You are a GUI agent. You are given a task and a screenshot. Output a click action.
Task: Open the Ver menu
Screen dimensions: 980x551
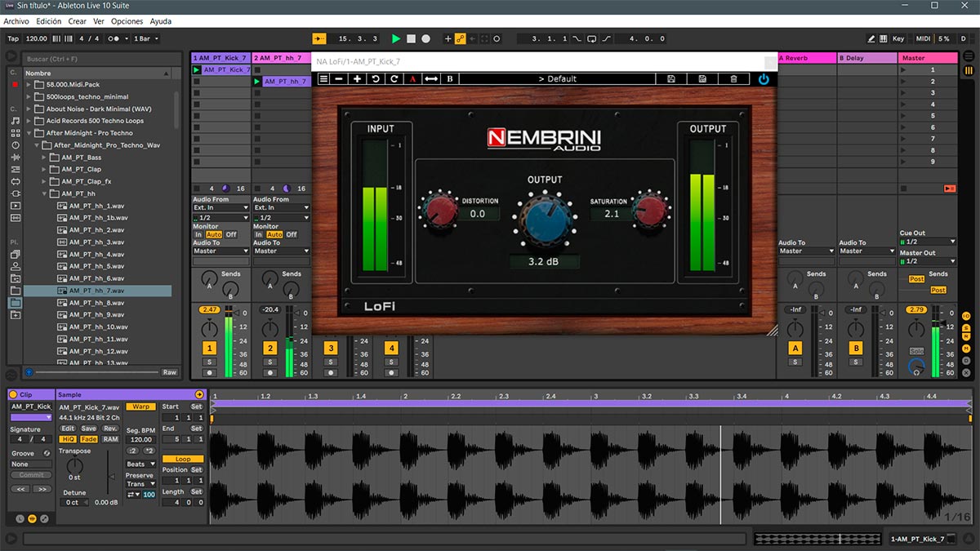pyautogui.click(x=99, y=21)
